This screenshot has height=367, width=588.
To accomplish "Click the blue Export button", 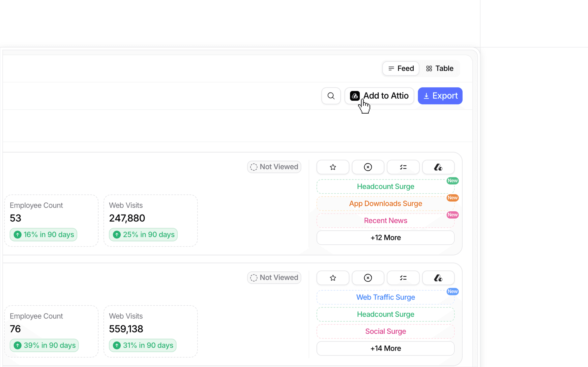I will click(440, 96).
